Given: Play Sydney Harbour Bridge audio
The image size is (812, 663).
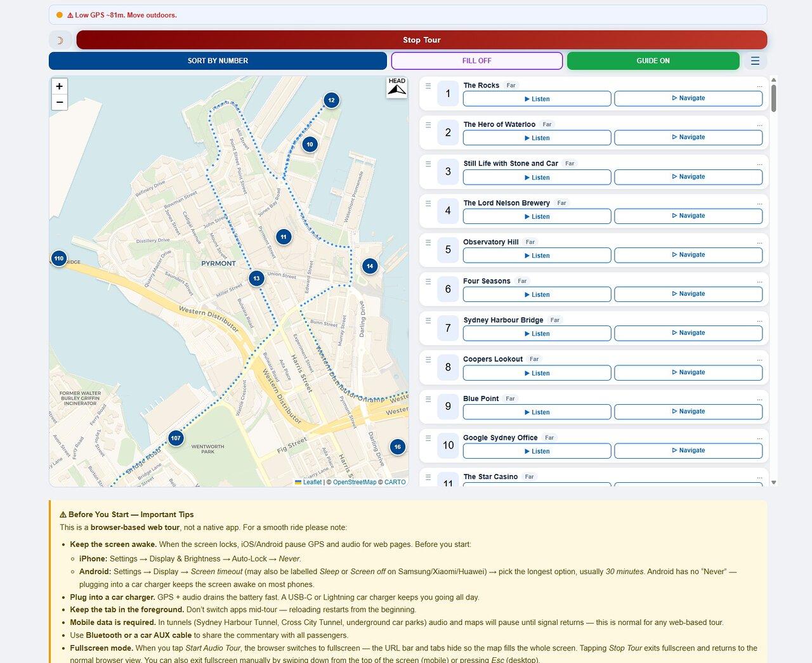Looking at the screenshot, I should (537, 334).
